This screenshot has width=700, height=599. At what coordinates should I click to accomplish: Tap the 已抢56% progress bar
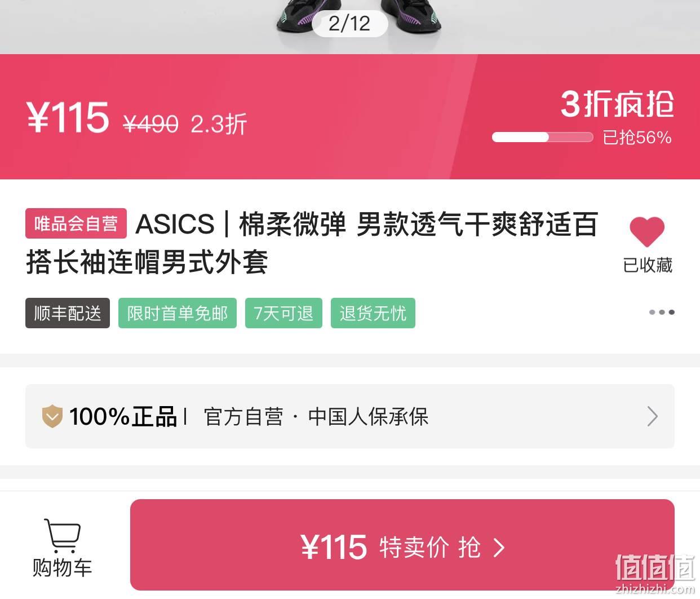pos(542,137)
